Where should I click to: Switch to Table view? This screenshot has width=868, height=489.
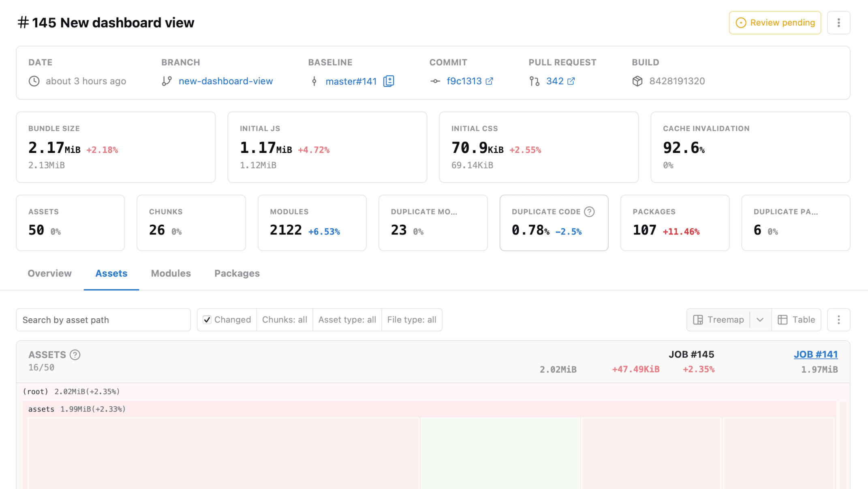tap(796, 320)
